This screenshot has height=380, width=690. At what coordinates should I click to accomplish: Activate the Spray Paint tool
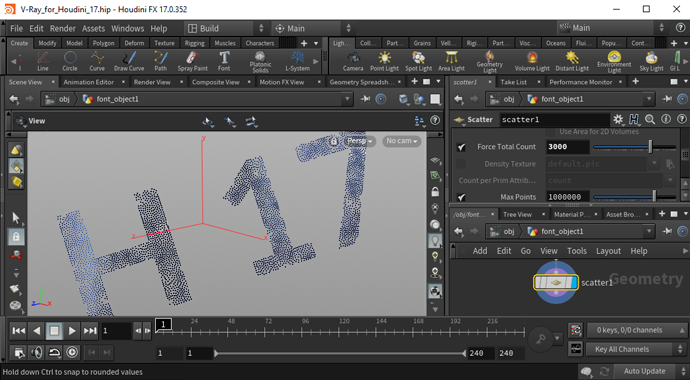[x=192, y=61]
